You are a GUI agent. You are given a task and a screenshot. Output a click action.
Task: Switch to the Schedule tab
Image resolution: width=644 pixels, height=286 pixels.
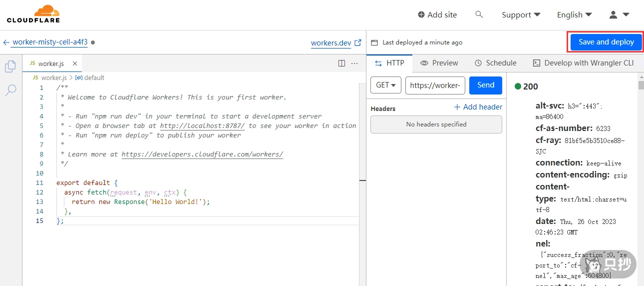click(x=495, y=63)
